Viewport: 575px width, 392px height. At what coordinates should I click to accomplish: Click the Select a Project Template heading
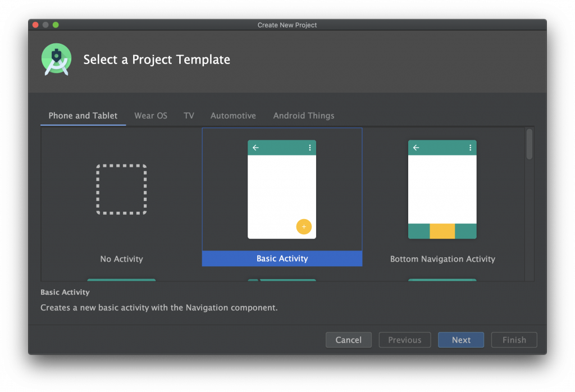point(157,60)
